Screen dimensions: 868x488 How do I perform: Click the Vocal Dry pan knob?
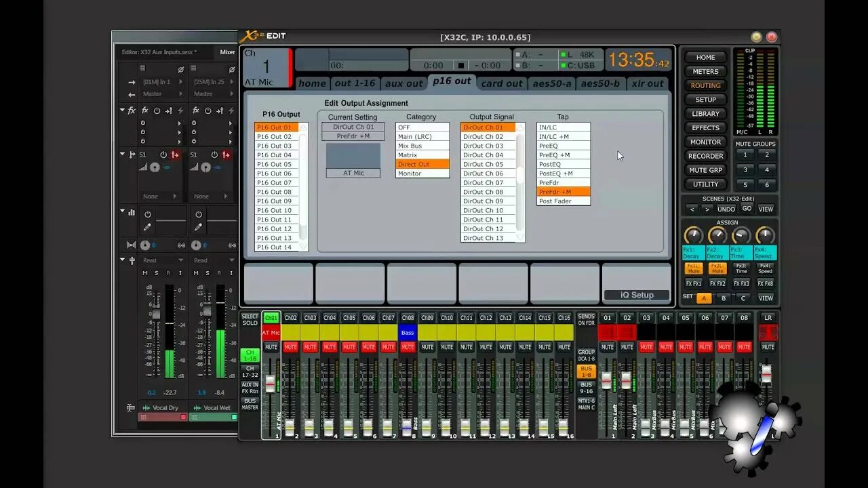tap(144, 245)
